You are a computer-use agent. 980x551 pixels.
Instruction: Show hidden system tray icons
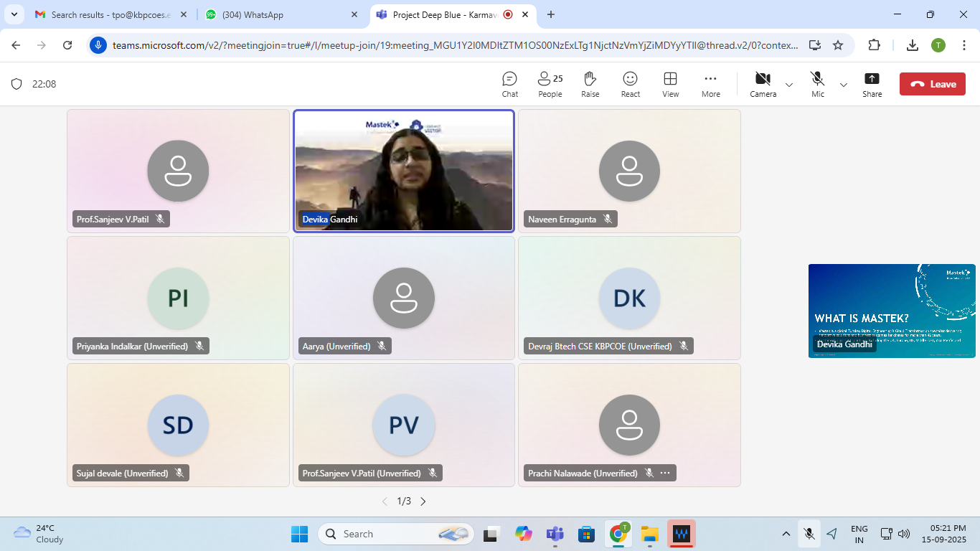[x=786, y=534]
